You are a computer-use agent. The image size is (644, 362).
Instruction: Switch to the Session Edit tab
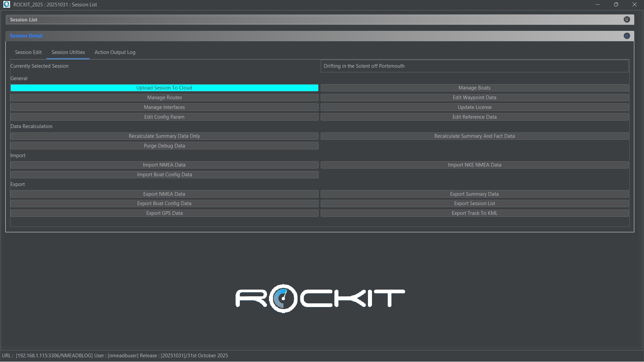(28, 52)
